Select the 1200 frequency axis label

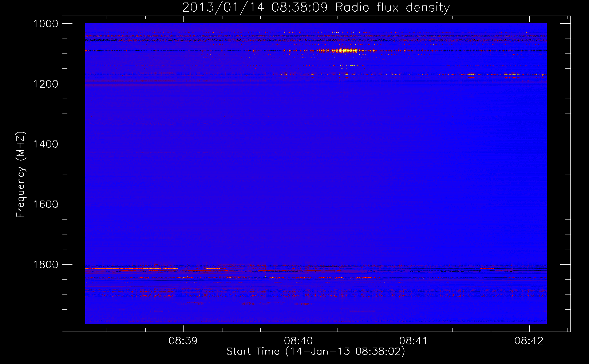click(46, 84)
